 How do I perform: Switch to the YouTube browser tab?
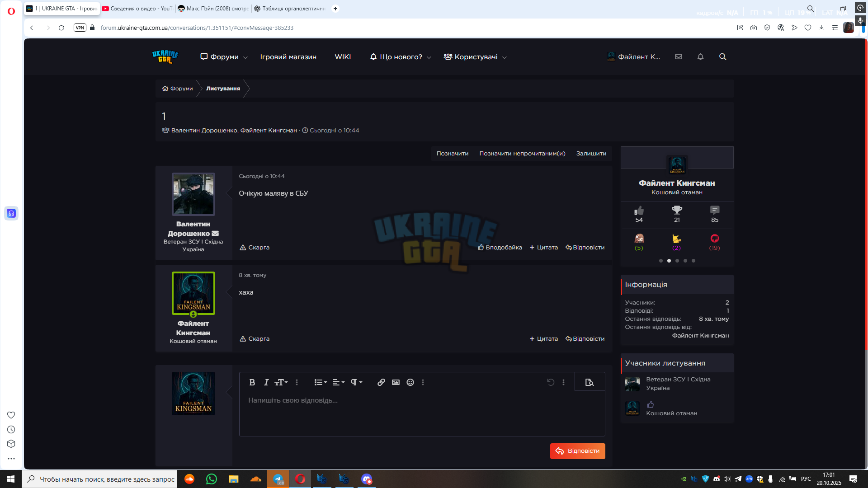coord(137,9)
